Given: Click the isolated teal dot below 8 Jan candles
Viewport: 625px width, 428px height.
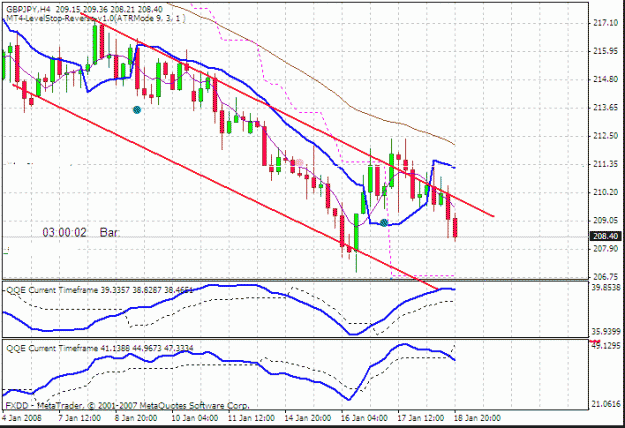Looking at the screenshot, I should tap(137, 110).
